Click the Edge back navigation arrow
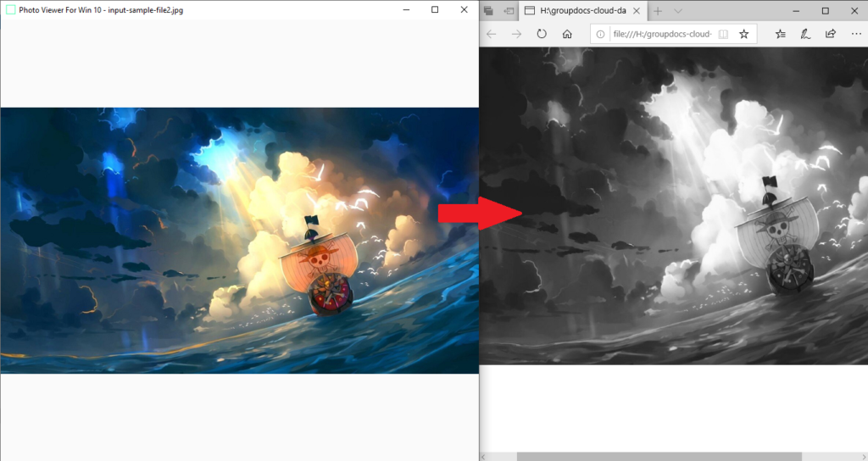868x461 pixels. pyautogui.click(x=492, y=35)
